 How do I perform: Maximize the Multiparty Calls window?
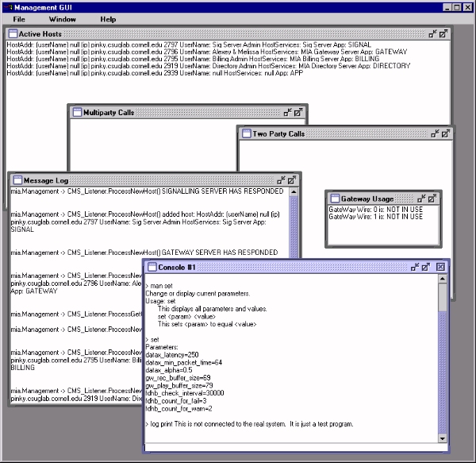(298, 113)
